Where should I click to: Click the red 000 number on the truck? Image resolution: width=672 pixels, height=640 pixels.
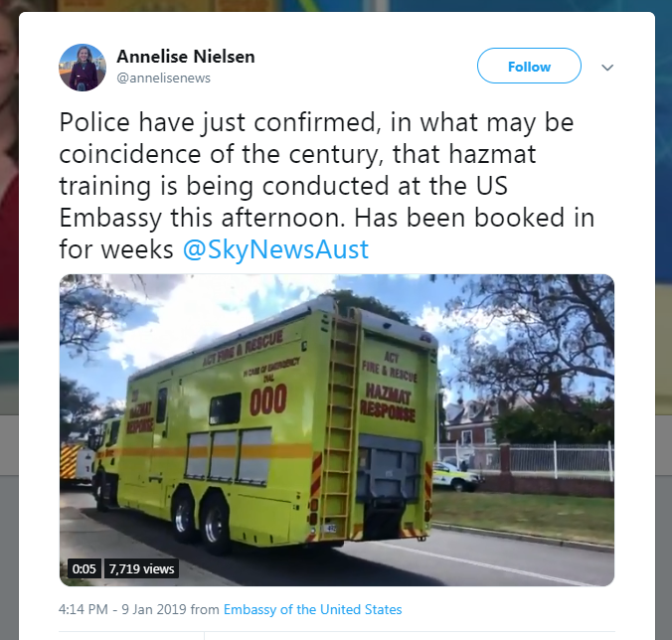268,400
